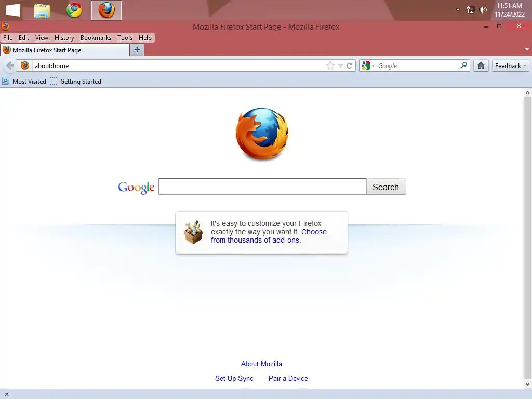Click the Pair a Device link
Image resolution: width=532 pixels, height=399 pixels.
click(x=288, y=378)
